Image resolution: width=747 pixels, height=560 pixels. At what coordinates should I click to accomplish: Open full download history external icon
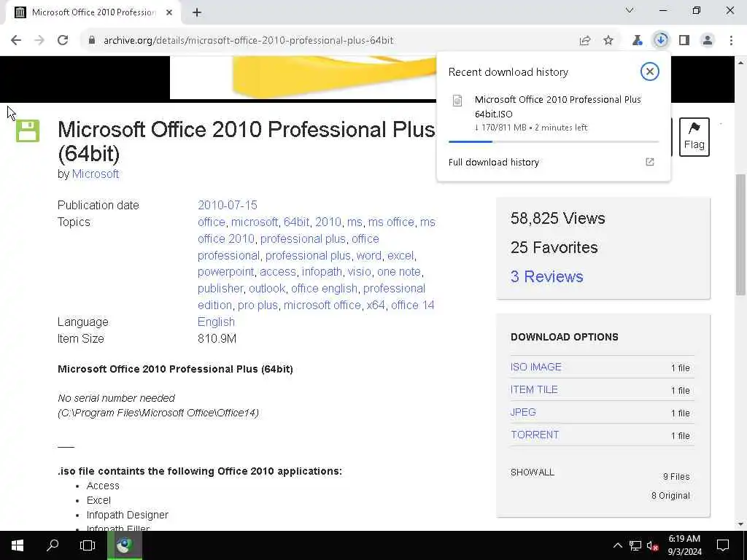(650, 162)
